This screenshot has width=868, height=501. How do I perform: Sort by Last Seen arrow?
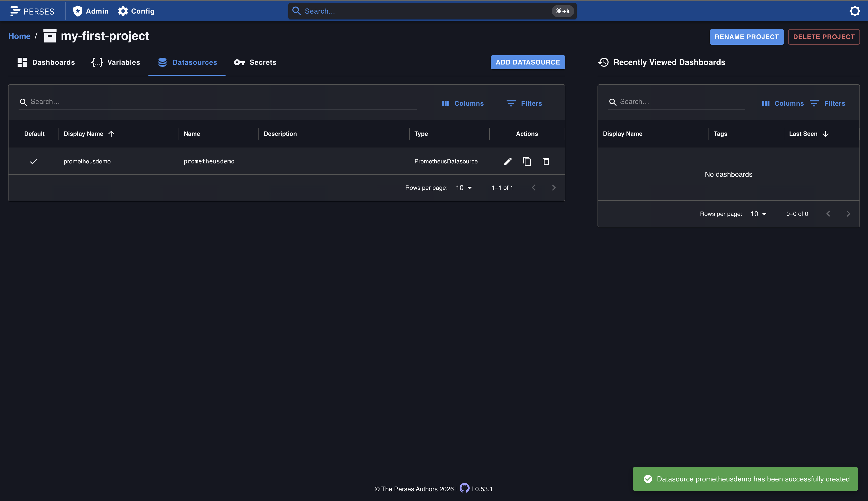coord(825,134)
